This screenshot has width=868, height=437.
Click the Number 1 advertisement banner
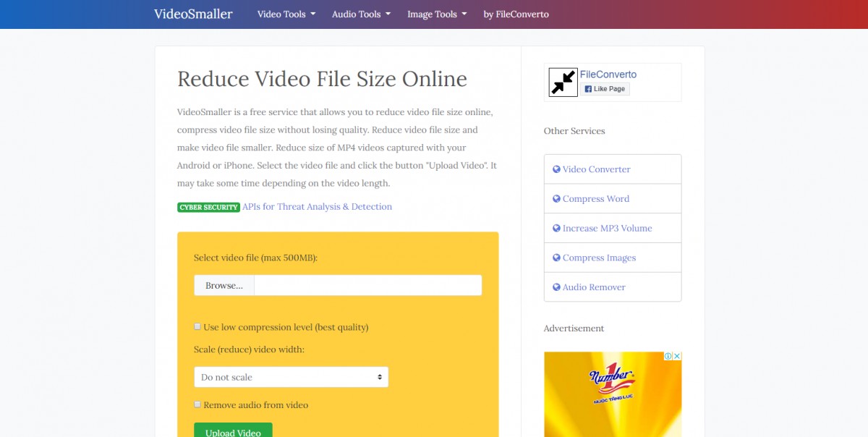tap(613, 394)
